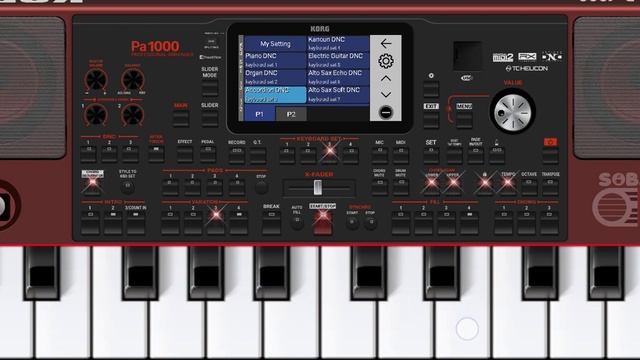Push the TRANSPOSE button

click(550, 187)
